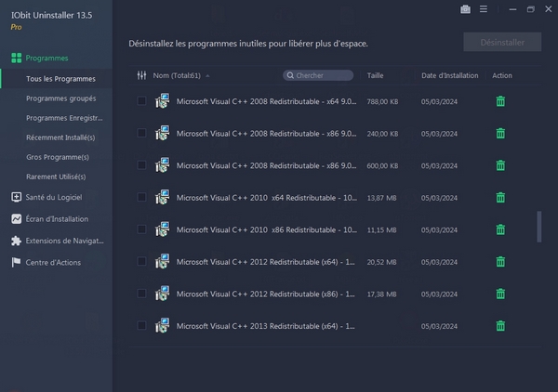
Task: Open the filter sliders icon beside Nom
Action: [141, 75]
